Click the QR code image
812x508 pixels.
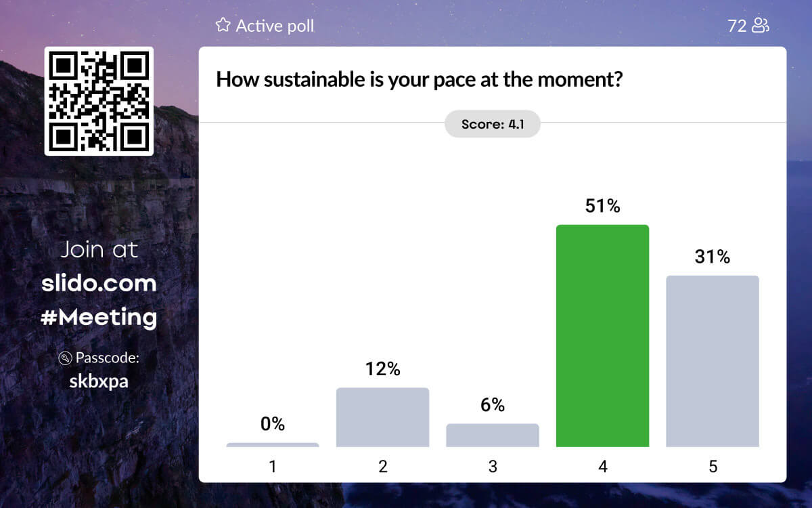pyautogui.click(x=99, y=101)
